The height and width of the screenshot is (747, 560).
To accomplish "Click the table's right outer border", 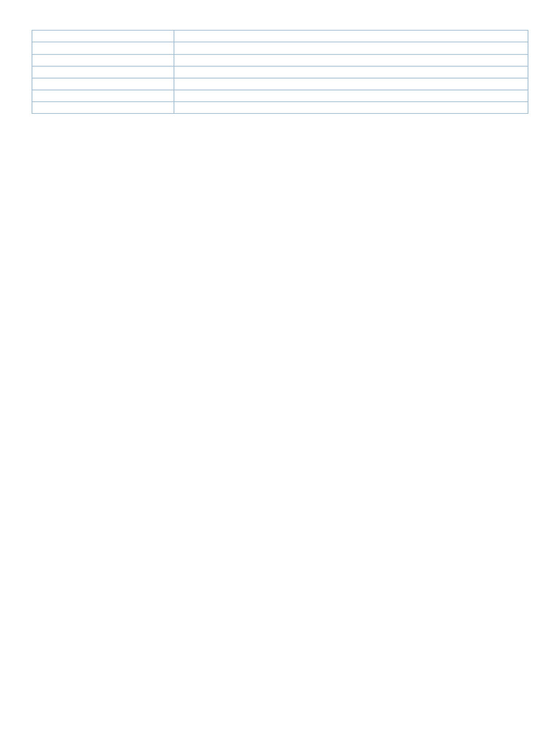I will [528, 71].
